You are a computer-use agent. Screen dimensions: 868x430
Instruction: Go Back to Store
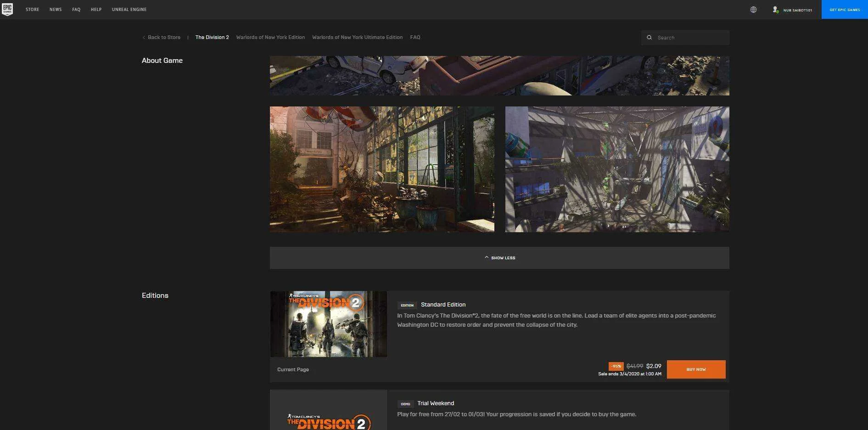pos(162,38)
